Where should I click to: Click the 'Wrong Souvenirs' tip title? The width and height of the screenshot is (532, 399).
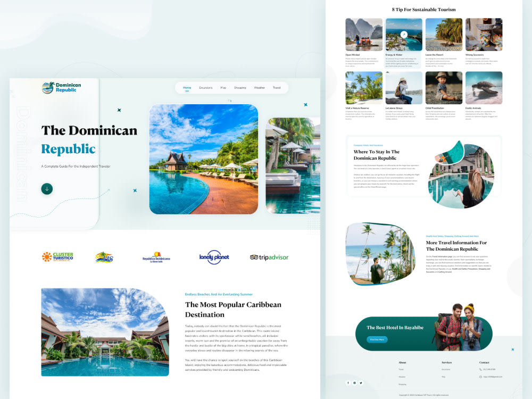tap(475, 55)
